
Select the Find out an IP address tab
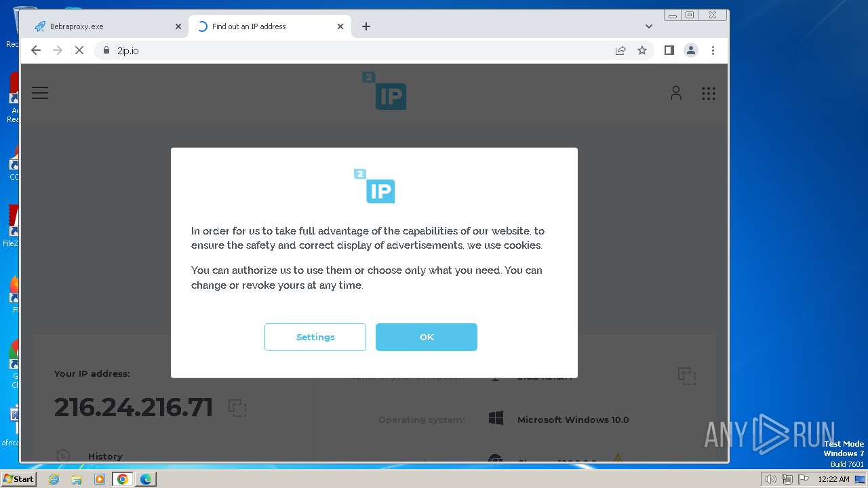[270, 26]
